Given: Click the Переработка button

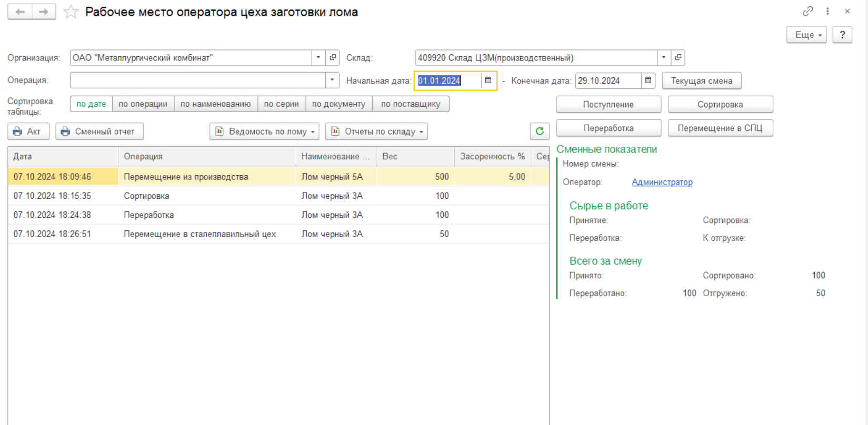Looking at the screenshot, I should (x=608, y=128).
